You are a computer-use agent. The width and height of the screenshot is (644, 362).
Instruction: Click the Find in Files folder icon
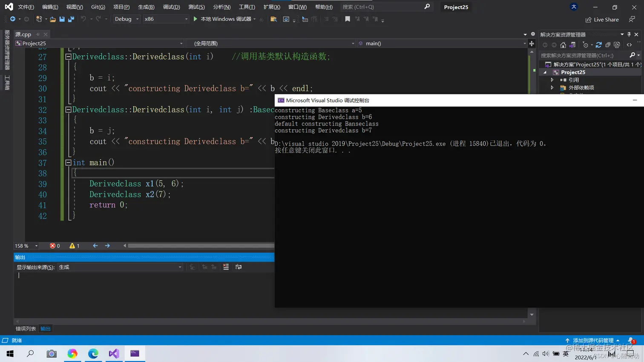(274, 19)
